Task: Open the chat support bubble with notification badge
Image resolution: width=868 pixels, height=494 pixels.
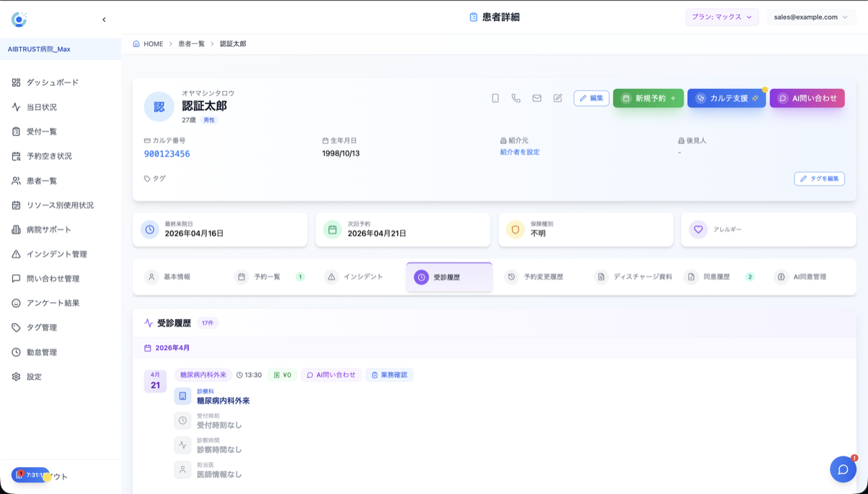Action: point(843,469)
